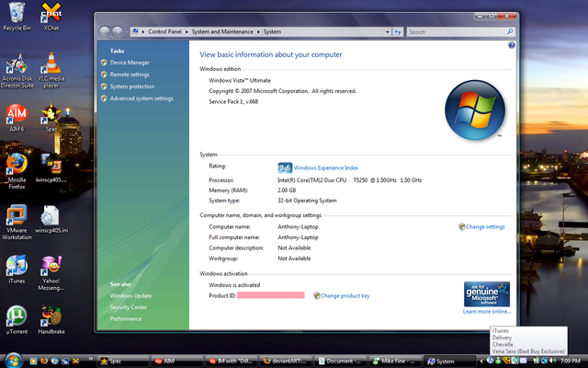Launch Firefox from the Quick Launch bar
The height and width of the screenshot is (368, 588).
(44, 361)
